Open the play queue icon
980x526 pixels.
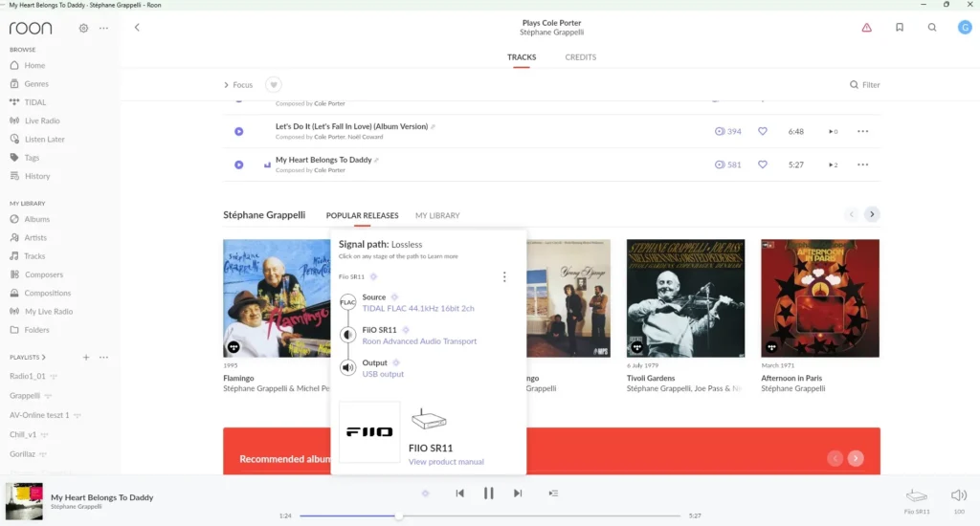point(553,493)
